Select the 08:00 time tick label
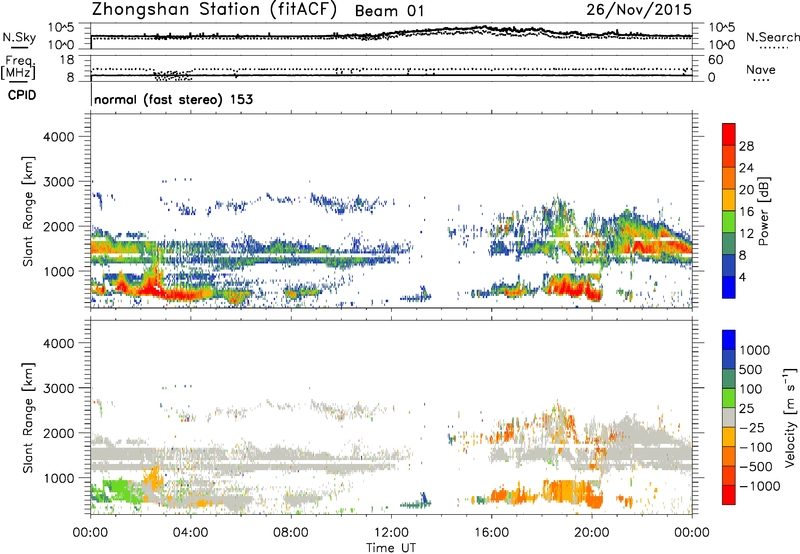The width and height of the screenshot is (800, 554). (290, 533)
